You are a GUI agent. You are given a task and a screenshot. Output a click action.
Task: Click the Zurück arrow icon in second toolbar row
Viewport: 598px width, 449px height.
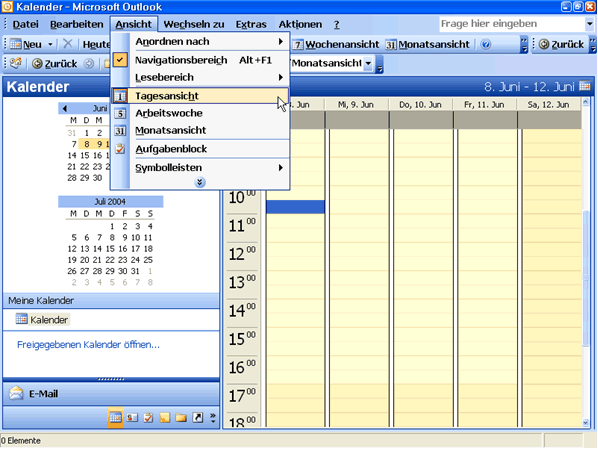(37, 63)
